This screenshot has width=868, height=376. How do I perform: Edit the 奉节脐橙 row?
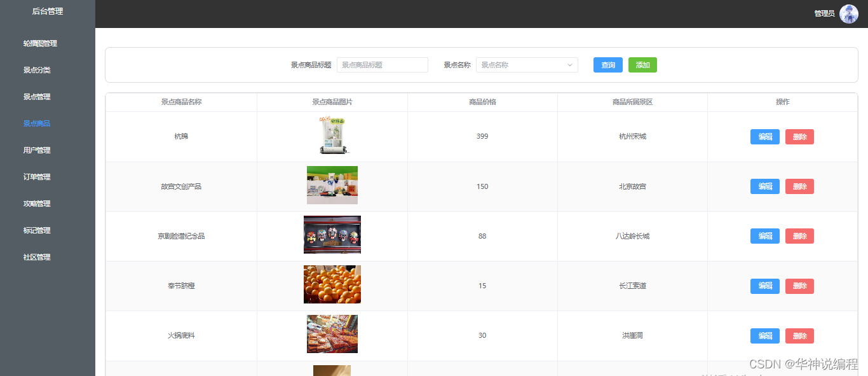765,286
